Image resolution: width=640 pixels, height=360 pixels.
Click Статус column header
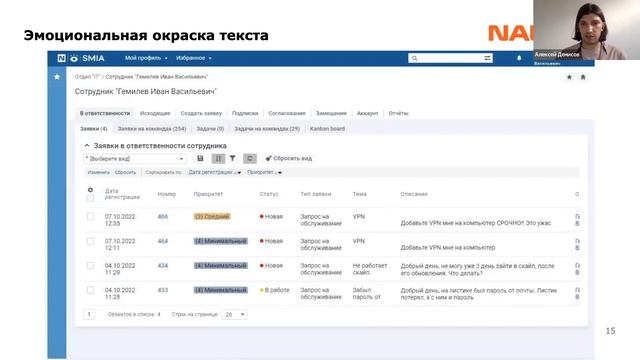click(x=269, y=194)
